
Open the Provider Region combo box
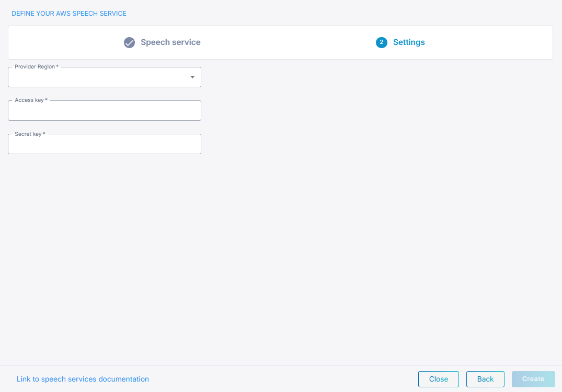pyautogui.click(x=99, y=77)
